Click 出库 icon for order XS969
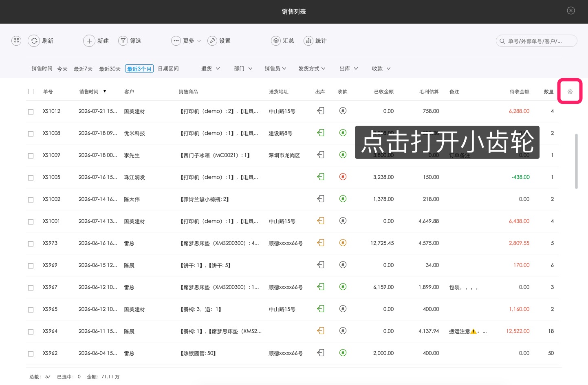 (x=321, y=265)
